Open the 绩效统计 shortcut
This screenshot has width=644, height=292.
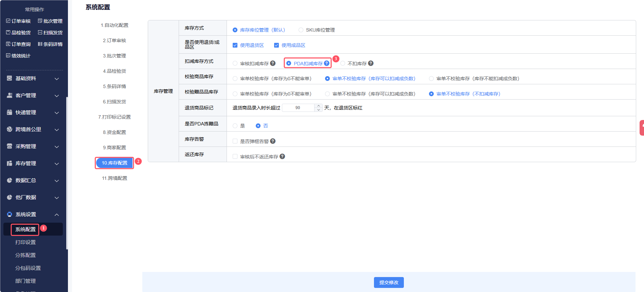pos(19,56)
